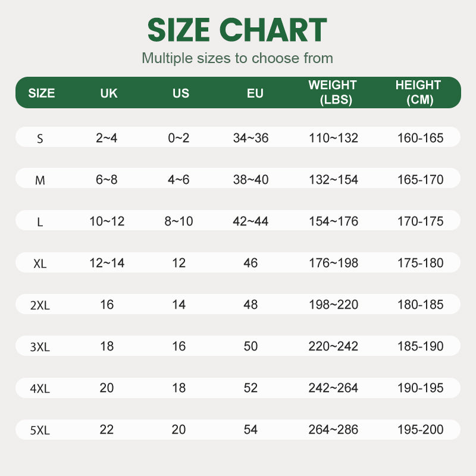Select the 5XL size row label

click(x=40, y=430)
